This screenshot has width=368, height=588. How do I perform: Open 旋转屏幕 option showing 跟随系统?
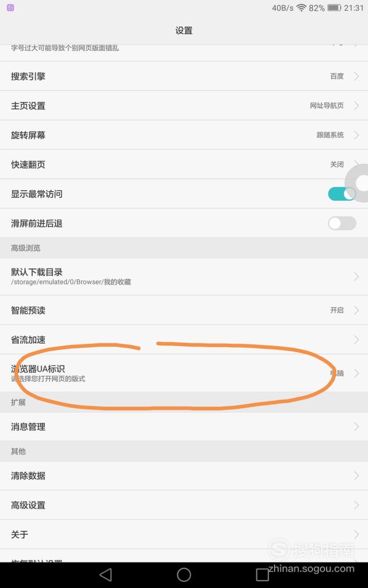184,135
